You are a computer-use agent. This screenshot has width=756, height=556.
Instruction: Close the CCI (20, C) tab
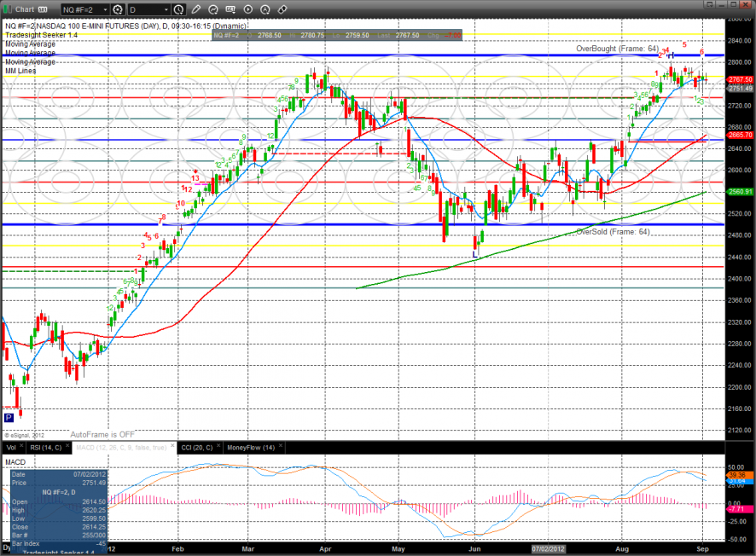click(219, 446)
